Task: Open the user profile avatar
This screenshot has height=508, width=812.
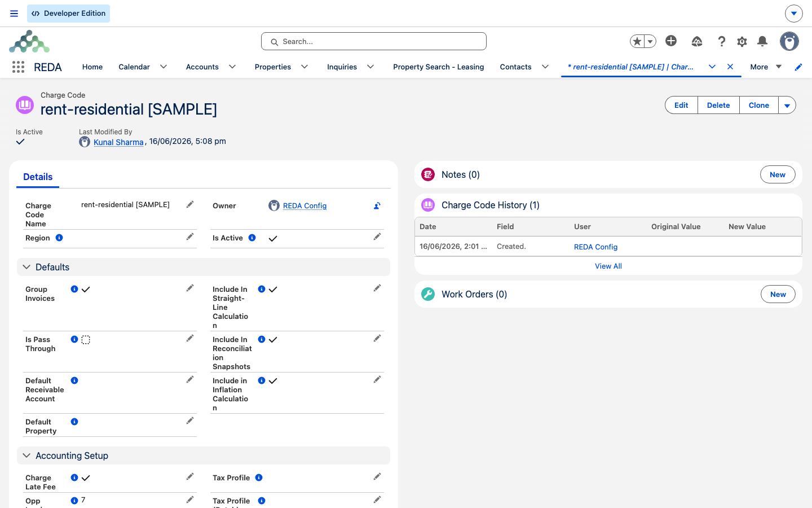Action: point(789,41)
